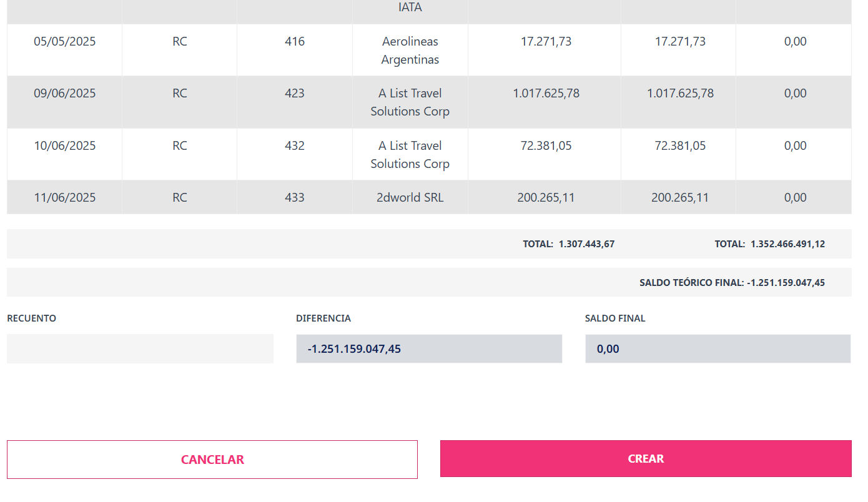Screen dimensions: 868x502
Task: Click the CREAR button
Action: coord(646,459)
